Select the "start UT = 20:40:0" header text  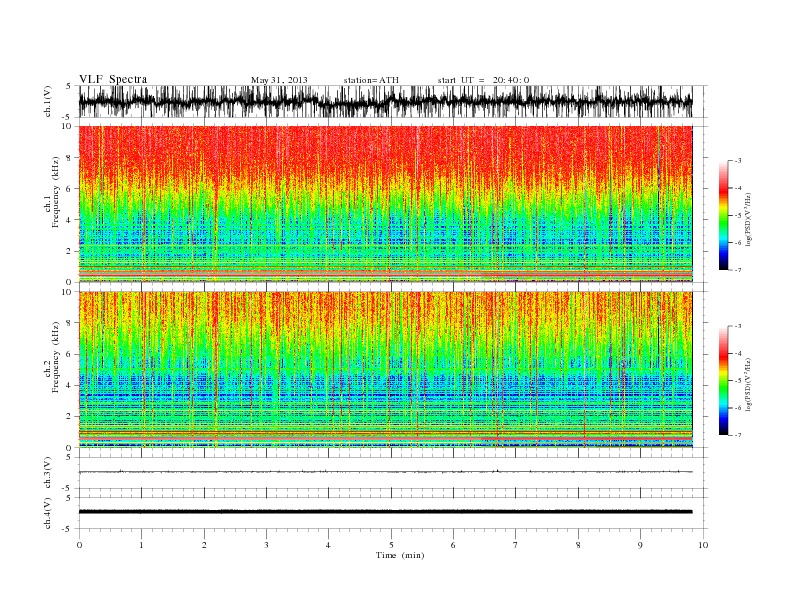tap(483, 80)
